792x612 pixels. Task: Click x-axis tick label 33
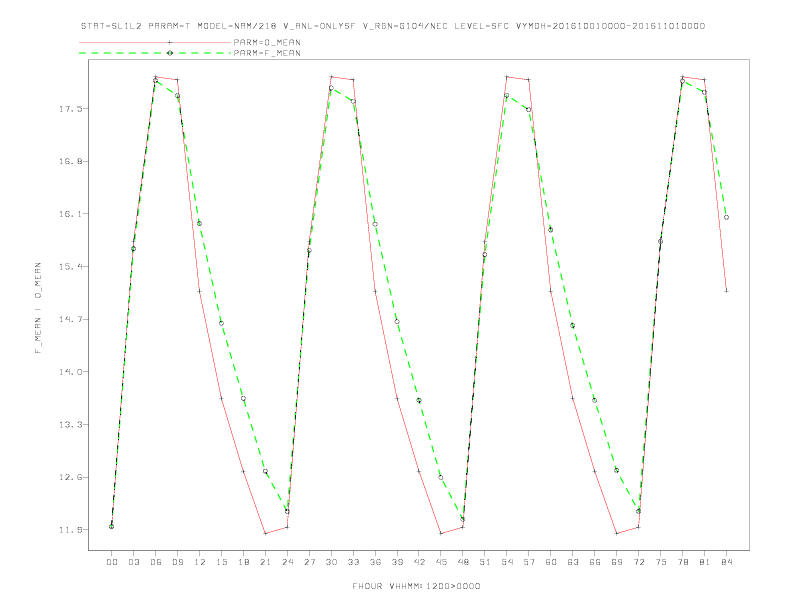[x=353, y=562]
